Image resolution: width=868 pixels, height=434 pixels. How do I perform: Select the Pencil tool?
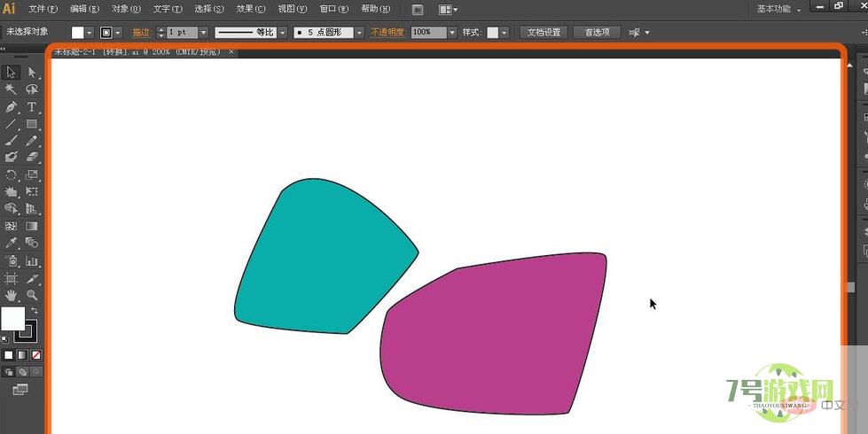pos(32,141)
